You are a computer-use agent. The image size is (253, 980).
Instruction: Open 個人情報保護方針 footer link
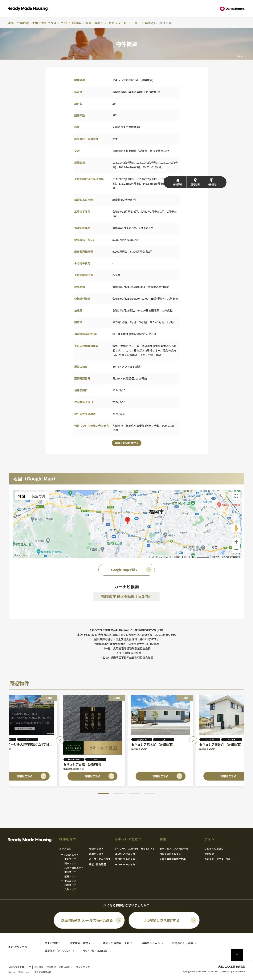pyautogui.click(x=43, y=972)
